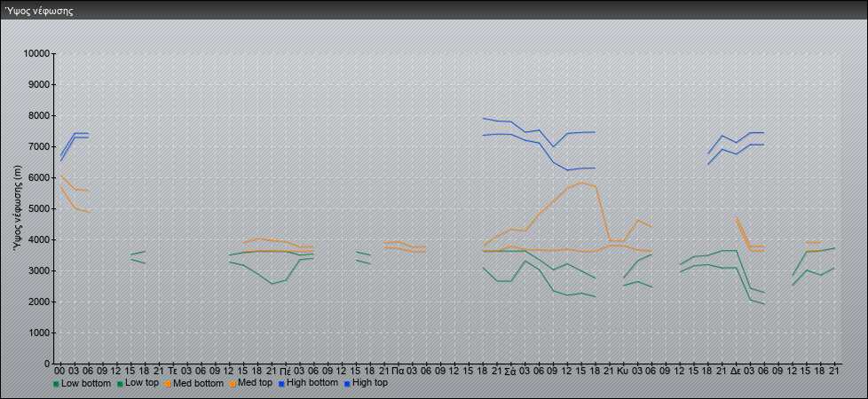Click the Πα day label on x-axis
The height and width of the screenshot is (399, 868).
click(398, 371)
